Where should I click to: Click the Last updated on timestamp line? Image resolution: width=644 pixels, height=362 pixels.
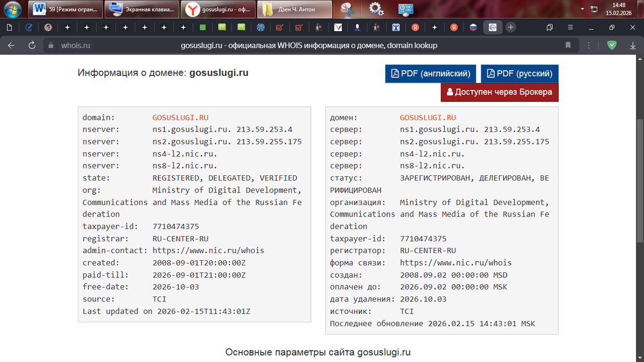[x=166, y=311]
